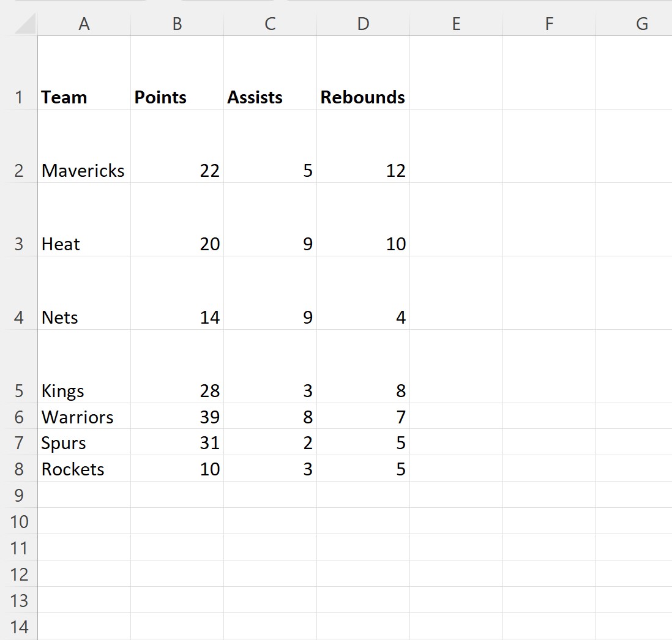Screen dimensions: 672x640
Task: Select the Warriors points value 39
Action: [177, 416]
